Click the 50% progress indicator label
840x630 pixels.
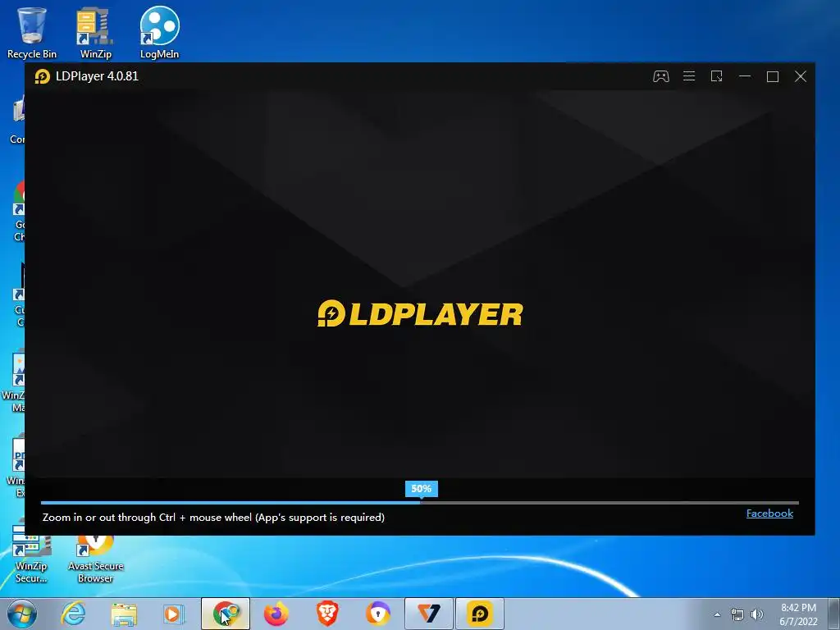[x=421, y=489]
